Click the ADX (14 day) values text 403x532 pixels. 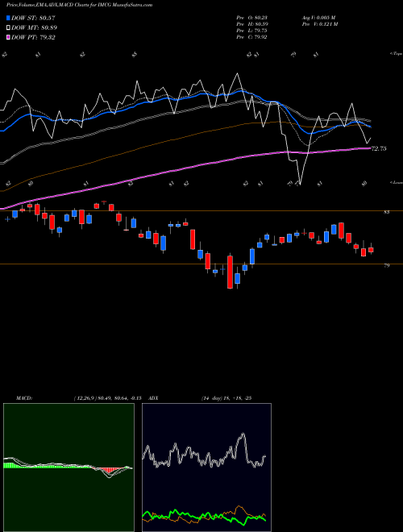pyautogui.click(x=226, y=398)
